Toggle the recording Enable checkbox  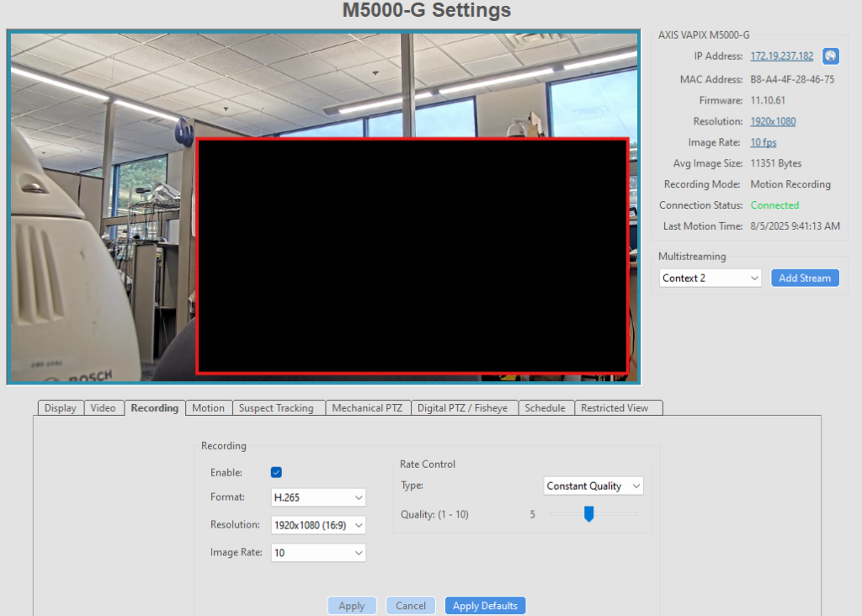[x=276, y=473]
